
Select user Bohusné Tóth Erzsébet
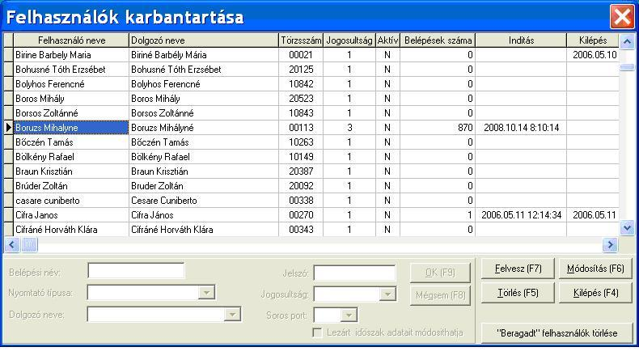71,70
